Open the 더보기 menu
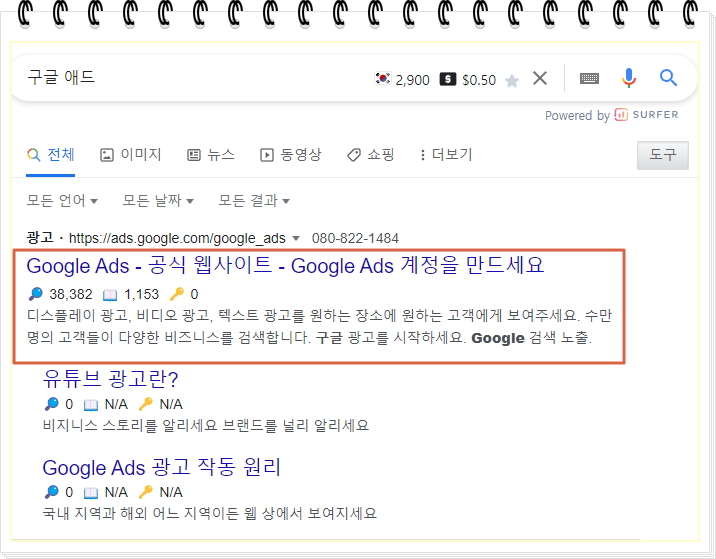Image resolution: width=716 pixels, height=559 pixels. (x=446, y=155)
